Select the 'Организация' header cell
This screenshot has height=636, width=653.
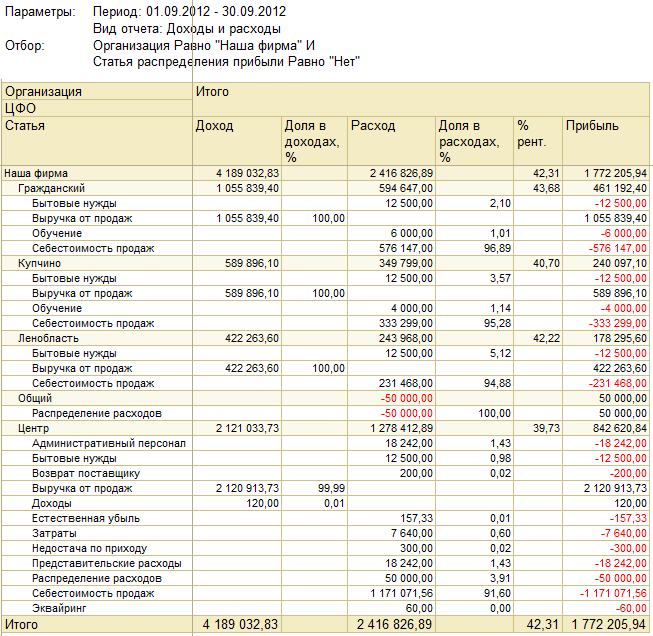97,91
